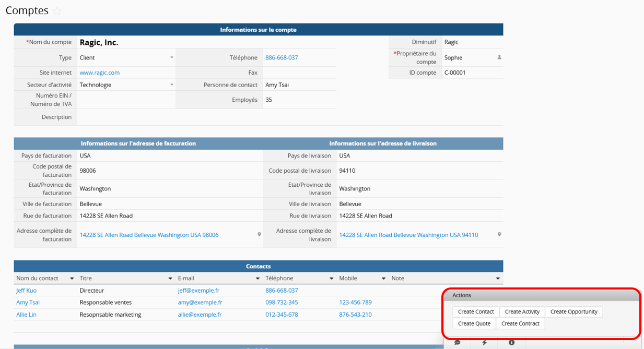Screen dimensions: 644x349
Task: Expand Secteur d'activité dropdown showing Technologie
Action: pos(171,85)
